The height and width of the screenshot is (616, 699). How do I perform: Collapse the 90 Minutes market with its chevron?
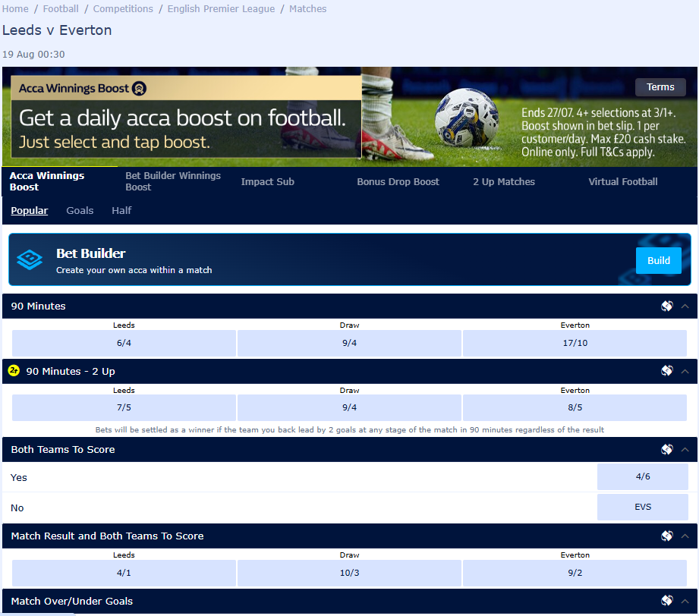click(x=685, y=306)
